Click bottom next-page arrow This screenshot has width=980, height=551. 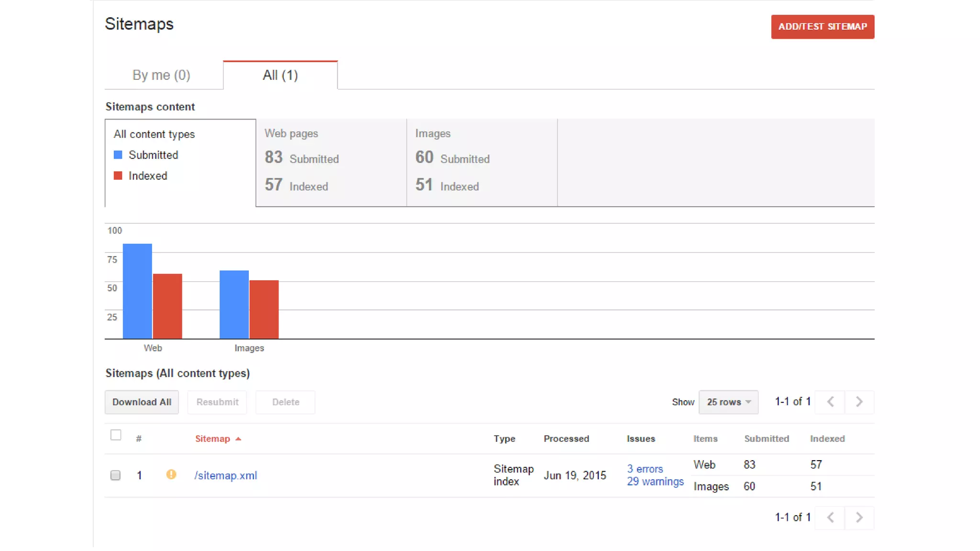coord(859,518)
